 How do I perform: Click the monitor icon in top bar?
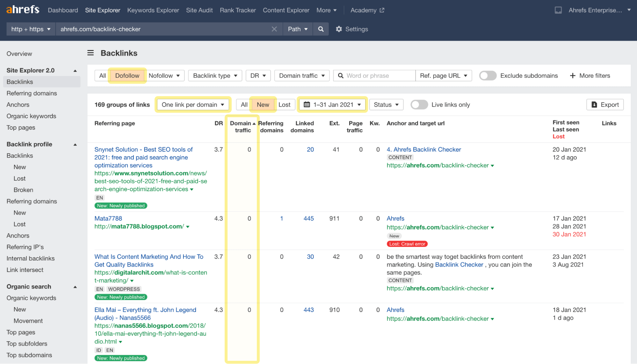pyautogui.click(x=558, y=10)
